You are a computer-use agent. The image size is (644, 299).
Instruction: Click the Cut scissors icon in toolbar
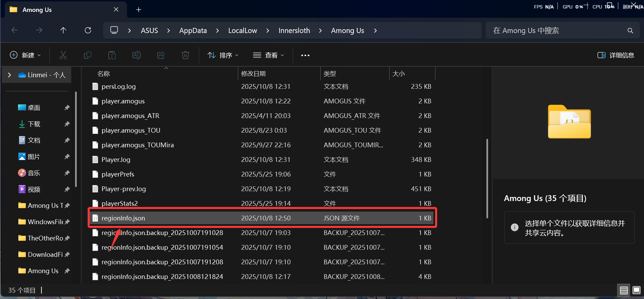63,55
